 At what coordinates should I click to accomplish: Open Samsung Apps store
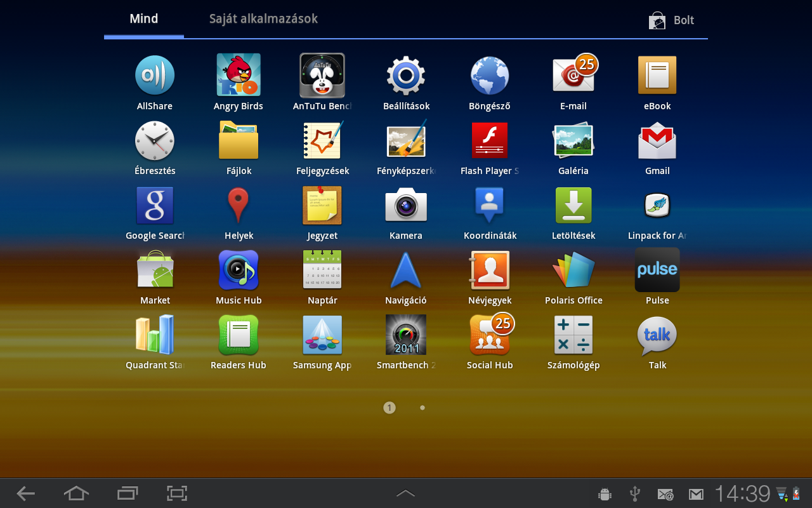[322, 335]
